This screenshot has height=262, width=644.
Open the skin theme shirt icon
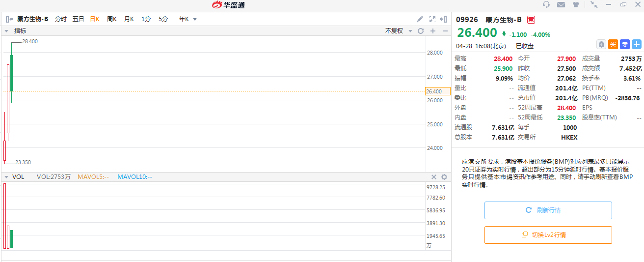point(576,4)
